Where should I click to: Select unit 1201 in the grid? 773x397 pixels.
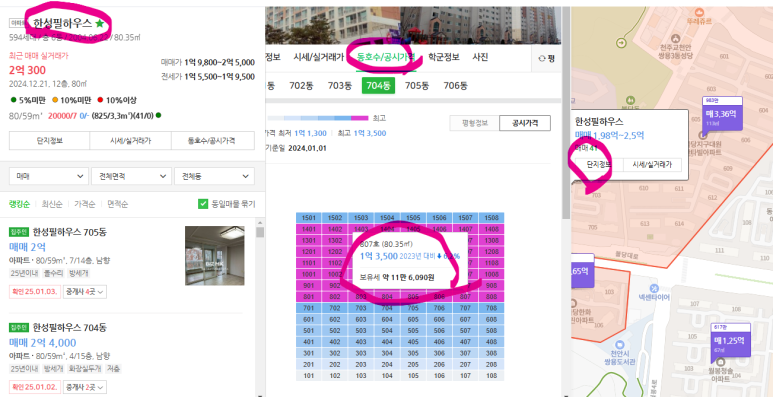(x=309, y=252)
